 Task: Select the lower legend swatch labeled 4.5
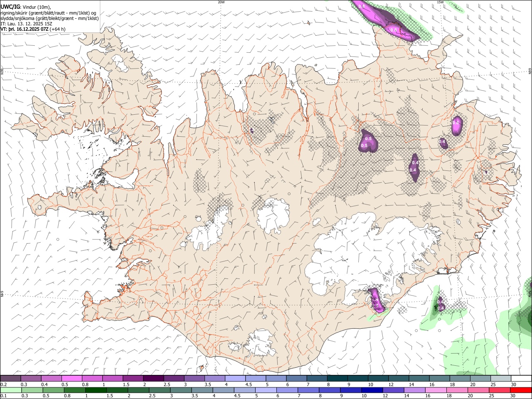(244, 390)
